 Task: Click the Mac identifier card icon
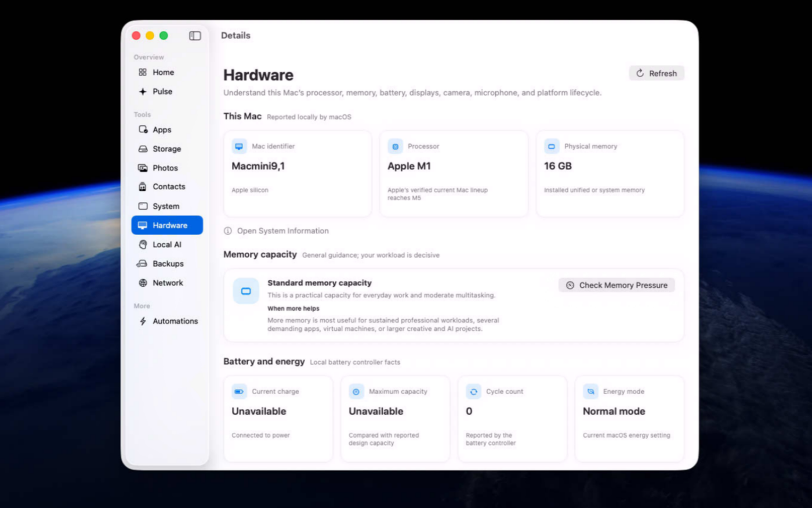coord(239,146)
